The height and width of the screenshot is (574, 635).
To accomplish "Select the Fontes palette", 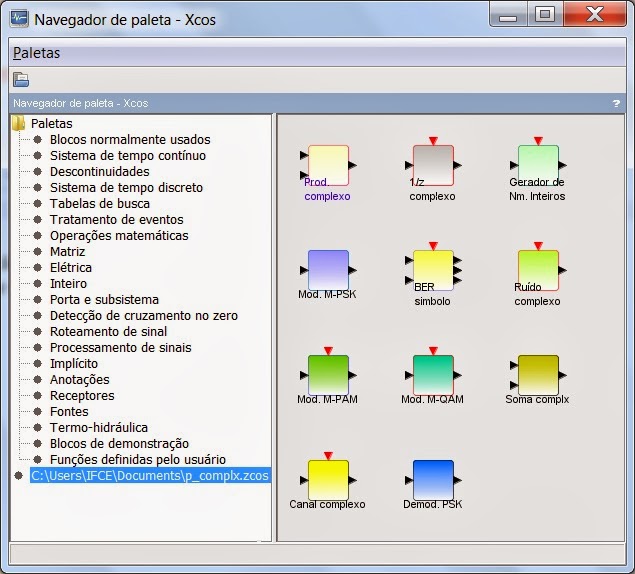I will [69, 412].
